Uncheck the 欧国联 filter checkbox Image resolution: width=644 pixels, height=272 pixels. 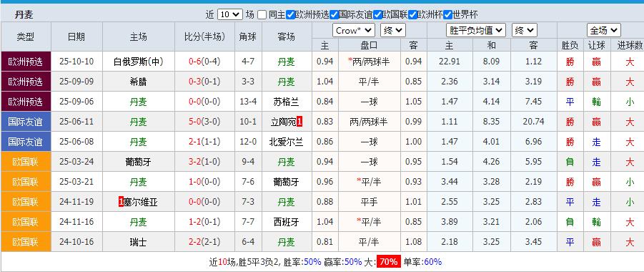pyautogui.click(x=377, y=15)
